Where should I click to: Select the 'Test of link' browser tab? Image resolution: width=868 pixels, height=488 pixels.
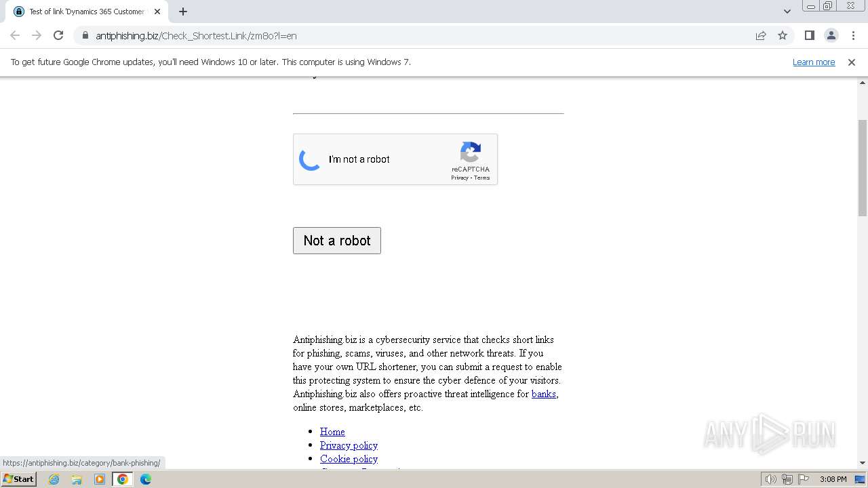(x=87, y=12)
